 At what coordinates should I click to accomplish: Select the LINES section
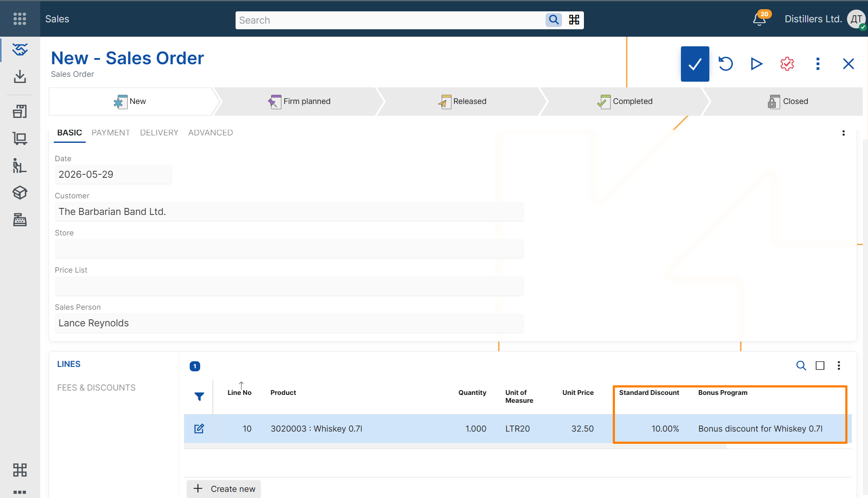tap(69, 364)
